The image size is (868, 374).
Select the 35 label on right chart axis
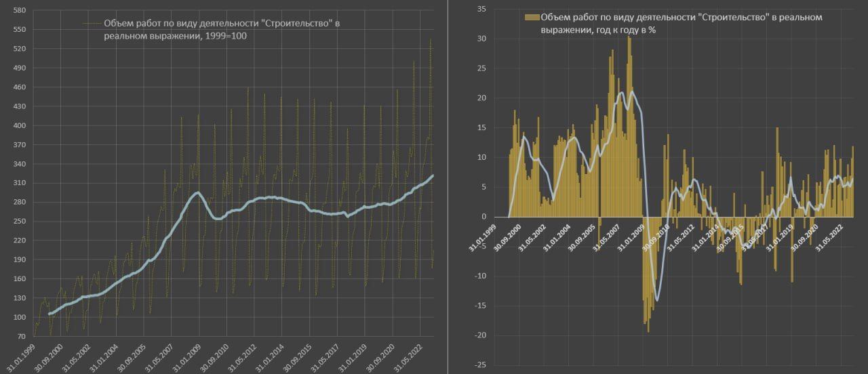482,9
